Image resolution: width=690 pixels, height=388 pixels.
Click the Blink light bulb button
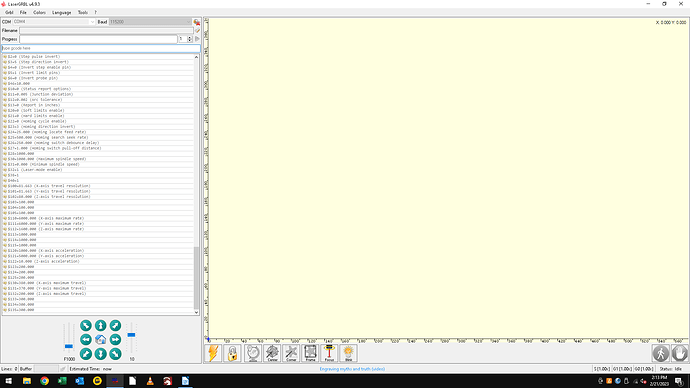pyautogui.click(x=348, y=353)
